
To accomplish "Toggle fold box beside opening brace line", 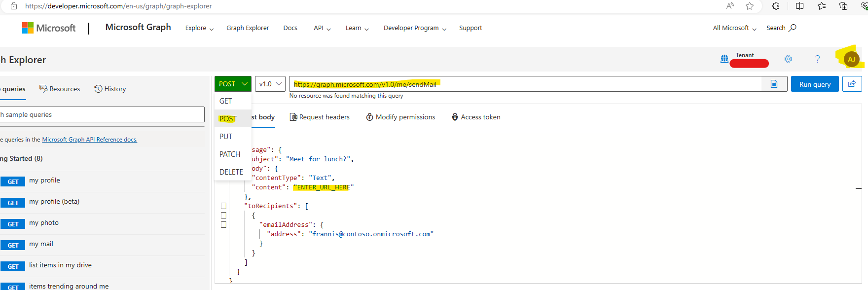I will (223, 216).
